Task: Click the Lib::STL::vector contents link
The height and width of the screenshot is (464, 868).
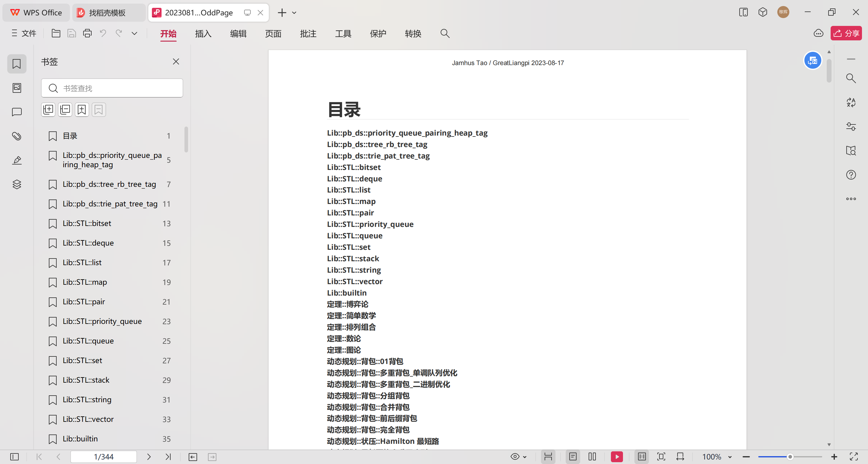Action: [x=354, y=281]
